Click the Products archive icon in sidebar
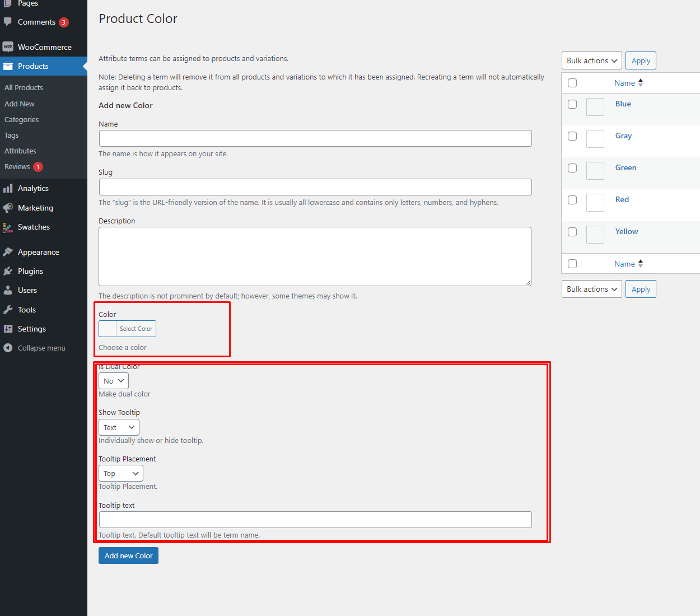 (x=8, y=66)
